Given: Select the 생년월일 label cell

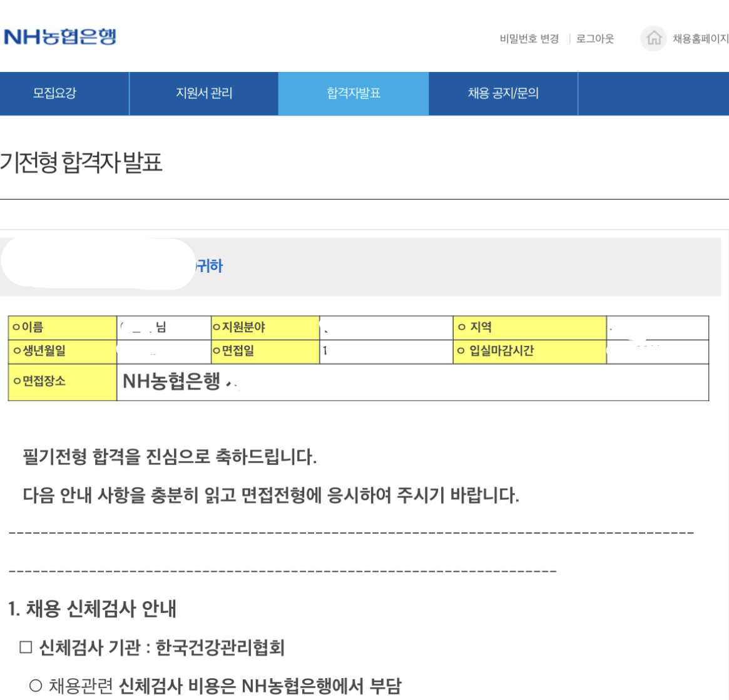Looking at the screenshot, I should click(x=62, y=352).
